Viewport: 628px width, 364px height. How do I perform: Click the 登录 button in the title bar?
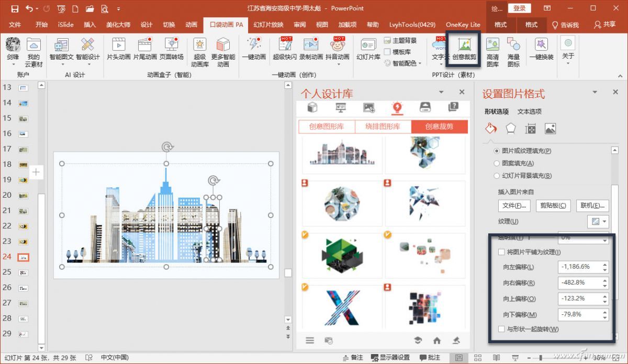point(522,8)
